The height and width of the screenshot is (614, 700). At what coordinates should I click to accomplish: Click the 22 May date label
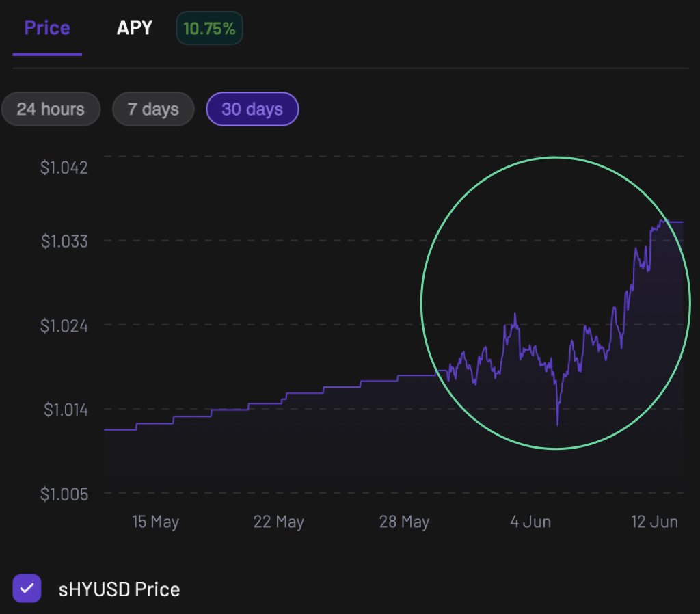(x=279, y=522)
